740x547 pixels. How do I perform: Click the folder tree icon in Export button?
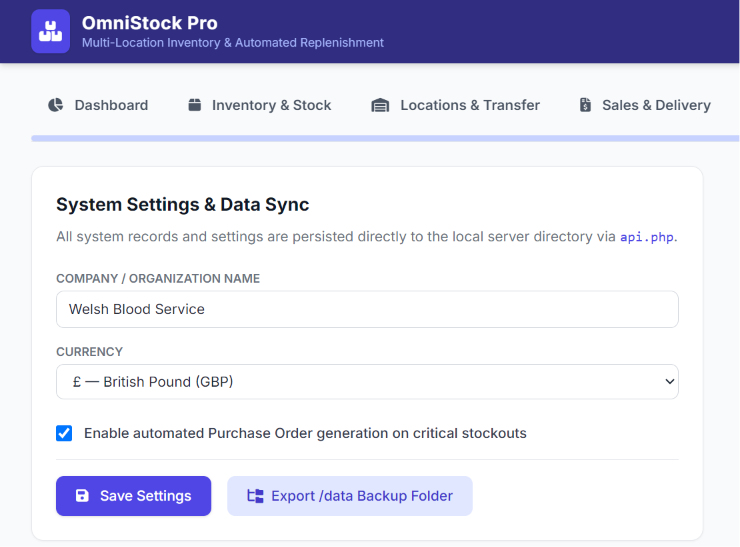(255, 496)
